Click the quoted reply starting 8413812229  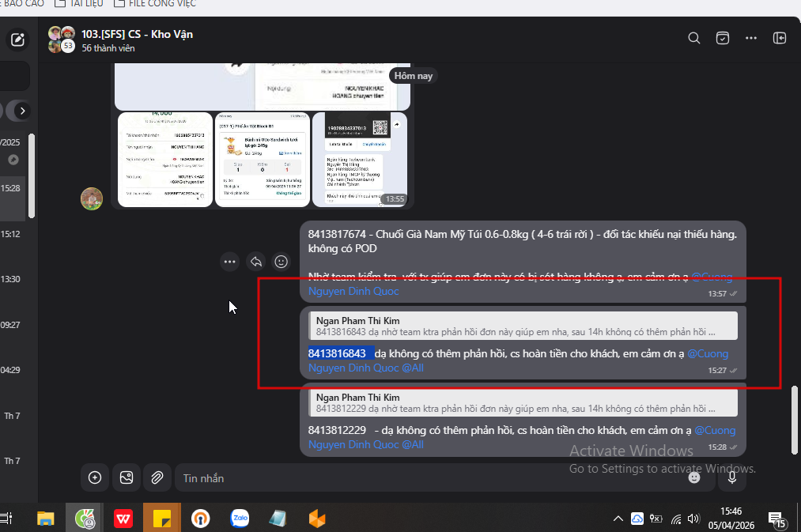pyautogui.click(x=523, y=402)
